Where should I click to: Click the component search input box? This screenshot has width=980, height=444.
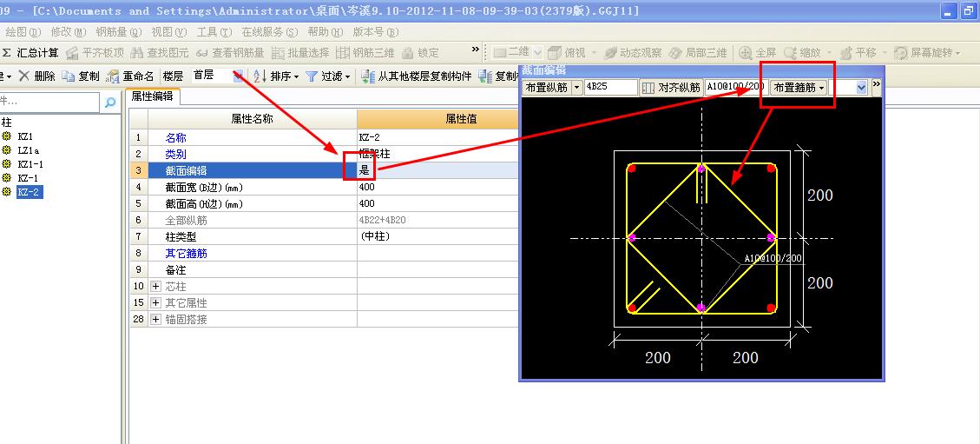(49, 102)
